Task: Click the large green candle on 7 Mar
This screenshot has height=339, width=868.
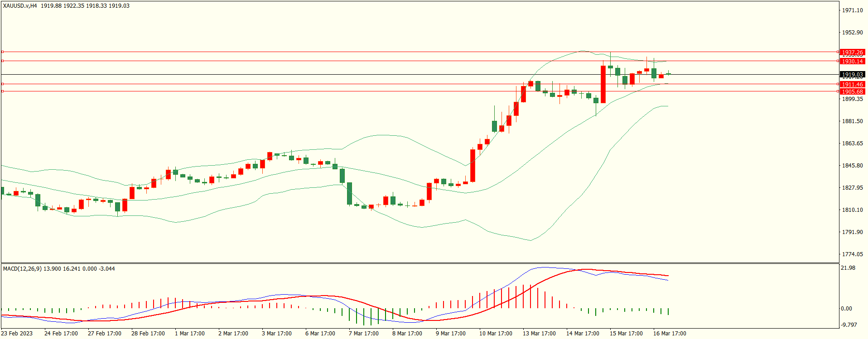Action: (349, 193)
